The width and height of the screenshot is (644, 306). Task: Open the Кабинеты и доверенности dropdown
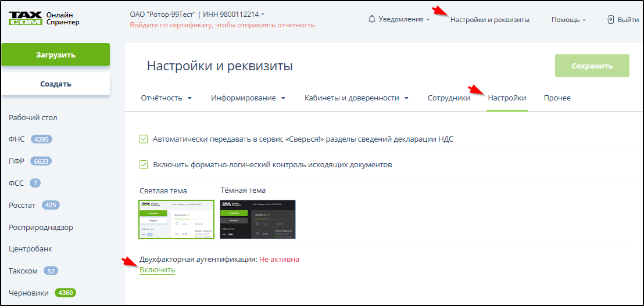(x=356, y=98)
